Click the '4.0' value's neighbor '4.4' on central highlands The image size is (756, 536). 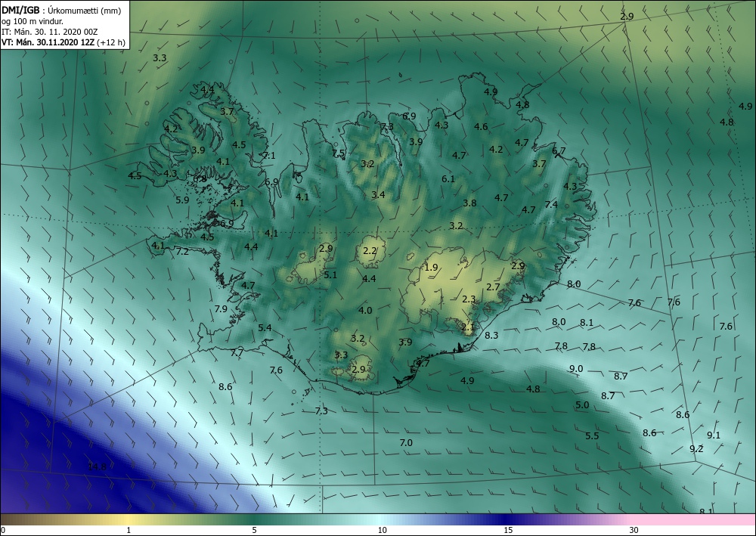[x=369, y=279]
